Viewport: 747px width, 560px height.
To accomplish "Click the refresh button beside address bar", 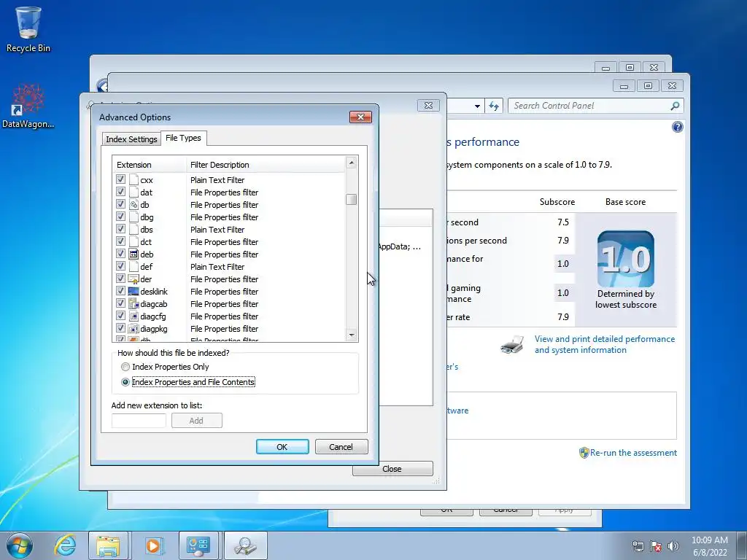I will 494,106.
